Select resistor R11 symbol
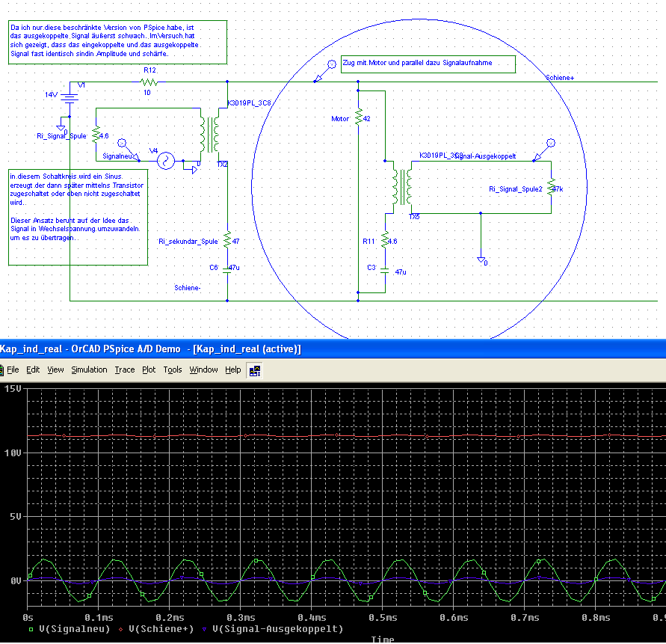This screenshot has height=644, width=666. click(385, 240)
